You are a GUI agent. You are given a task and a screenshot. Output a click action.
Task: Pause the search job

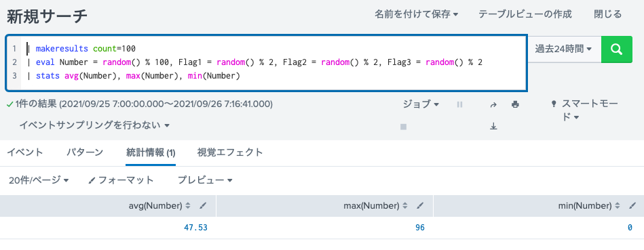tap(459, 104)
